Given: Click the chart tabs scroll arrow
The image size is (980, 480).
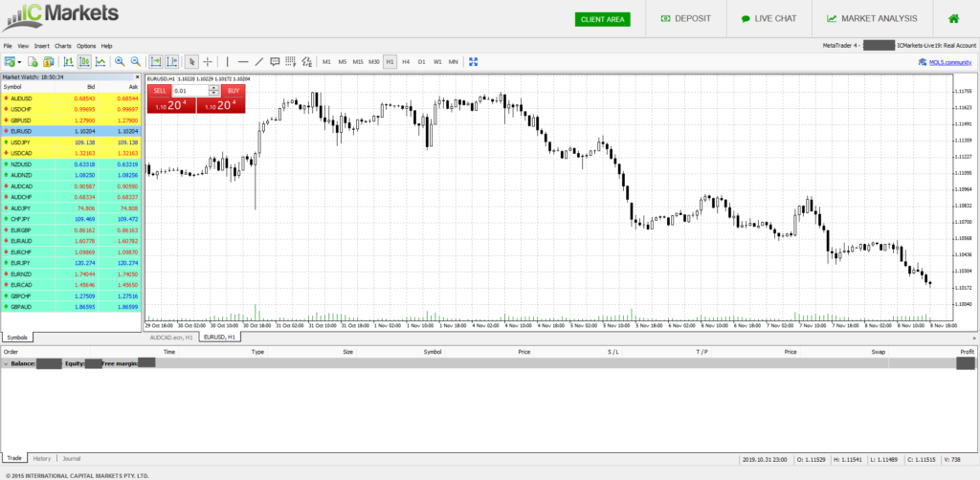Looking at the screenshot, I should tap(973, 338).
